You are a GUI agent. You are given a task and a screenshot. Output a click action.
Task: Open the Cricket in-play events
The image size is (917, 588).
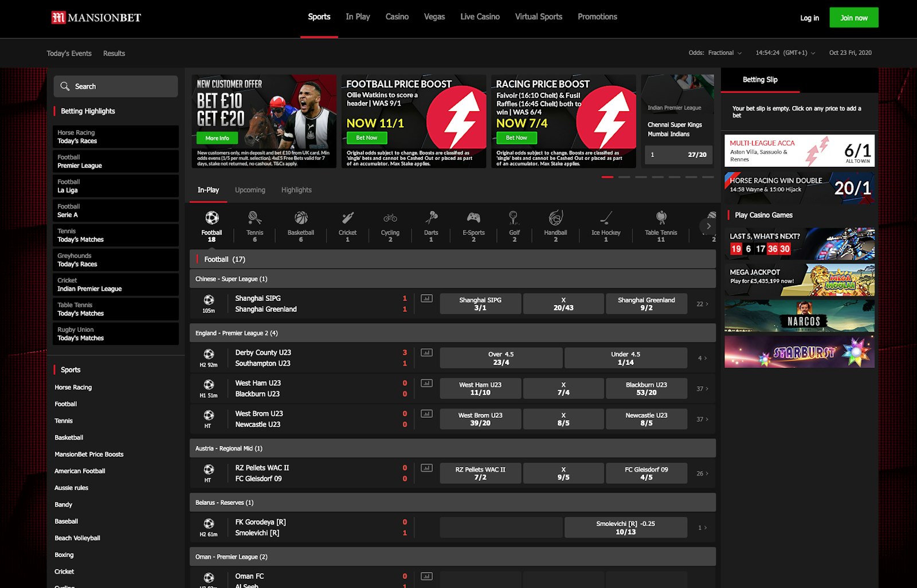pos(347,224)
